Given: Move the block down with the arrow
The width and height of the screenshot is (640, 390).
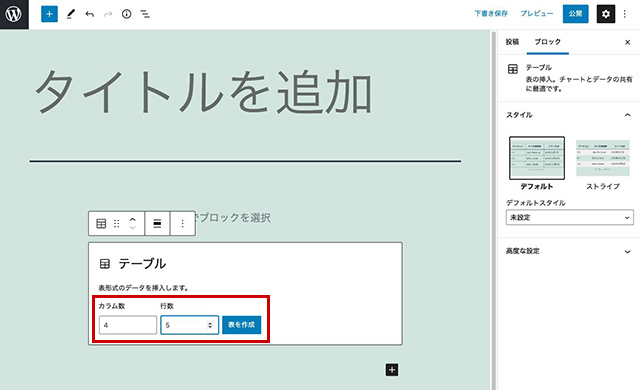Looking at the screenshot, I should click(132, 228).
